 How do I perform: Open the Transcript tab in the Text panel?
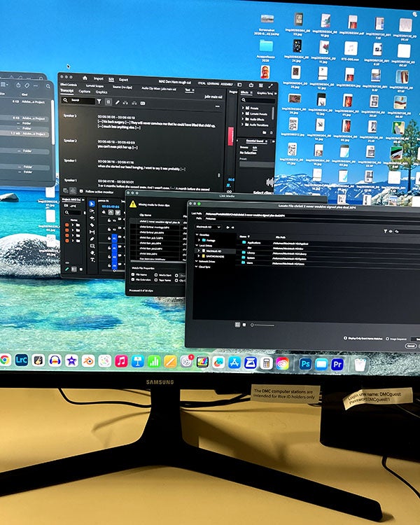click(x=66, y=91)
